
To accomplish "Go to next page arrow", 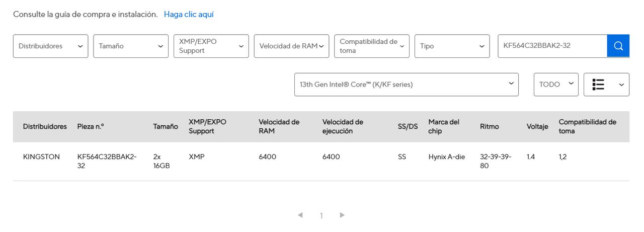I will pyautogui.click(x=342, y=215).
